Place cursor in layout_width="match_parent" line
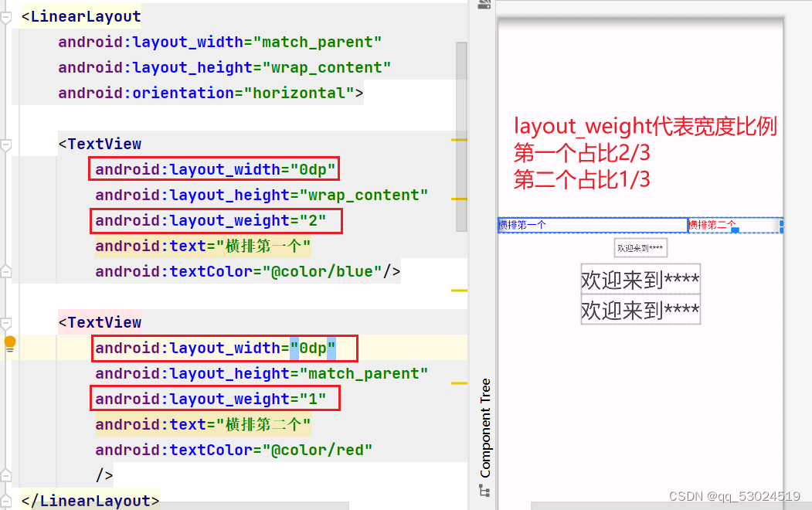 point(219,42)
